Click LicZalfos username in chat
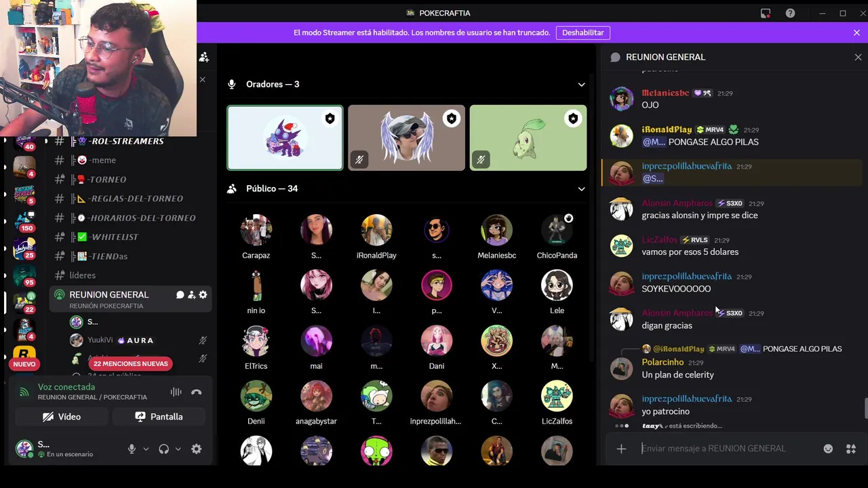868x488 pixels. tap(659, 240)
